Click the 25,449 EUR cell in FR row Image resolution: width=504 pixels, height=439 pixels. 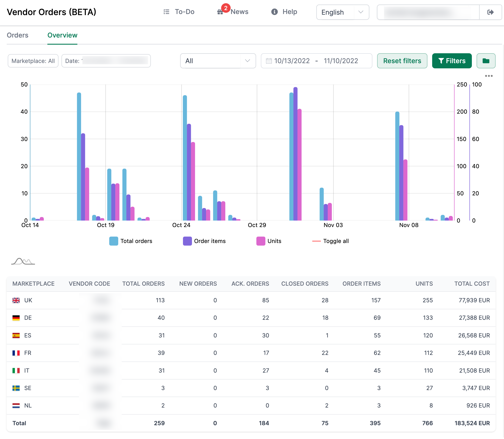point(474,353)
